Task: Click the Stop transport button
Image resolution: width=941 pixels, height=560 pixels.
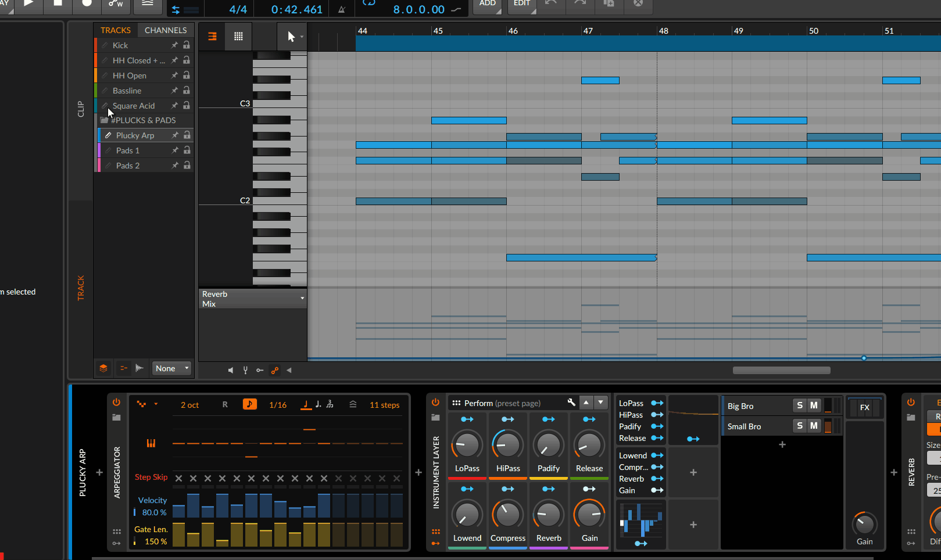Action: click(58, 3)
